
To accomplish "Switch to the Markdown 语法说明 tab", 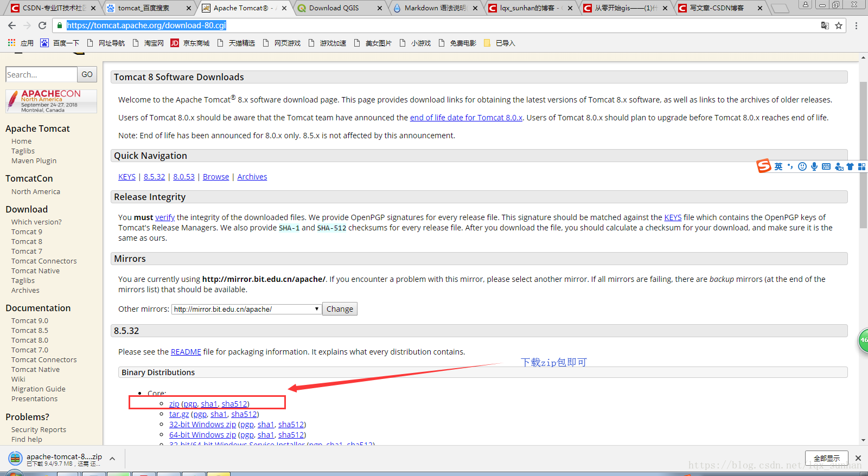I will click(x=436, y=8).
